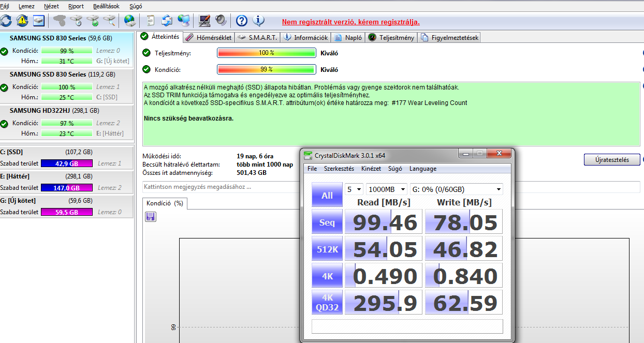This screenshot has height=343, width=644.
Task: Click the 4K QD32 benchmark button
Action: click(x=327, y=303)
